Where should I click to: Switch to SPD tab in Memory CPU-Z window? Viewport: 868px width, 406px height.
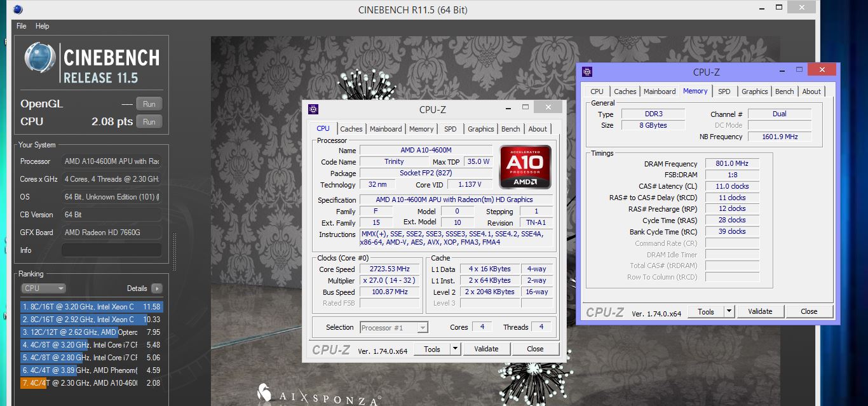[x=724, y=91]
